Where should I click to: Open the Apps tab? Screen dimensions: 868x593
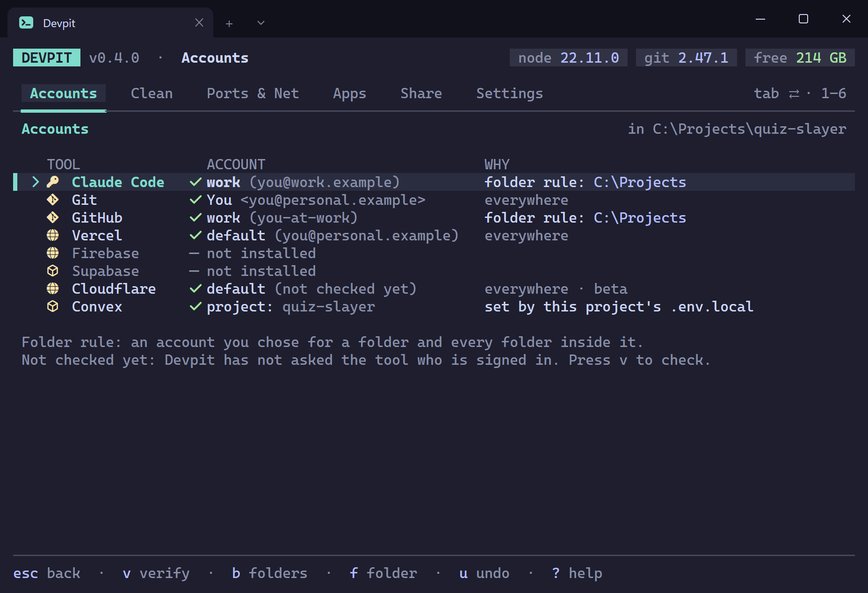[x=349, y=94]
